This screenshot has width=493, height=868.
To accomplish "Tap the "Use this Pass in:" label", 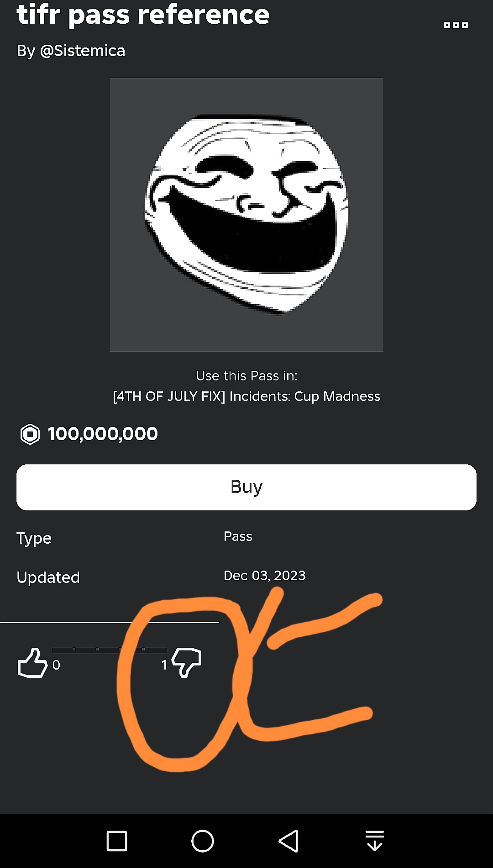I will pos(246,376).
